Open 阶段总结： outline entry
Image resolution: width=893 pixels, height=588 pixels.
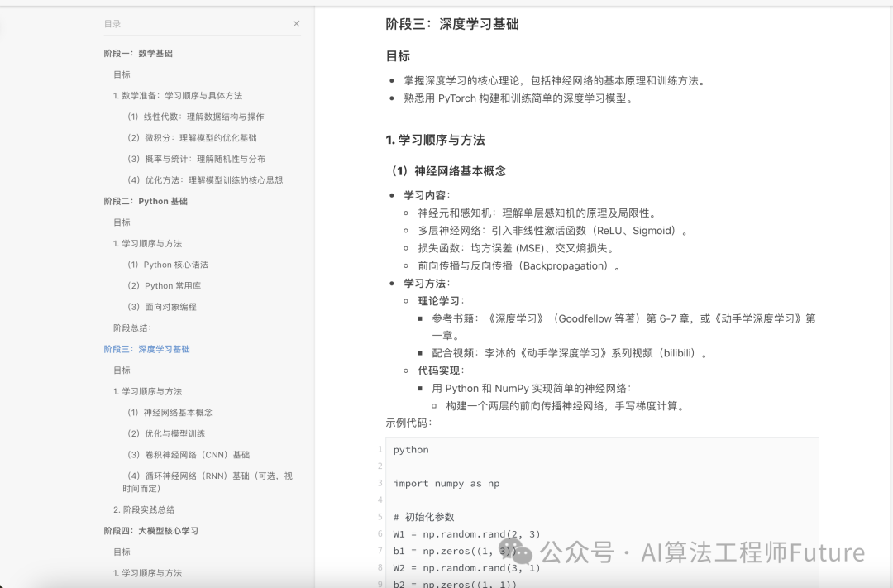[132, 327]
